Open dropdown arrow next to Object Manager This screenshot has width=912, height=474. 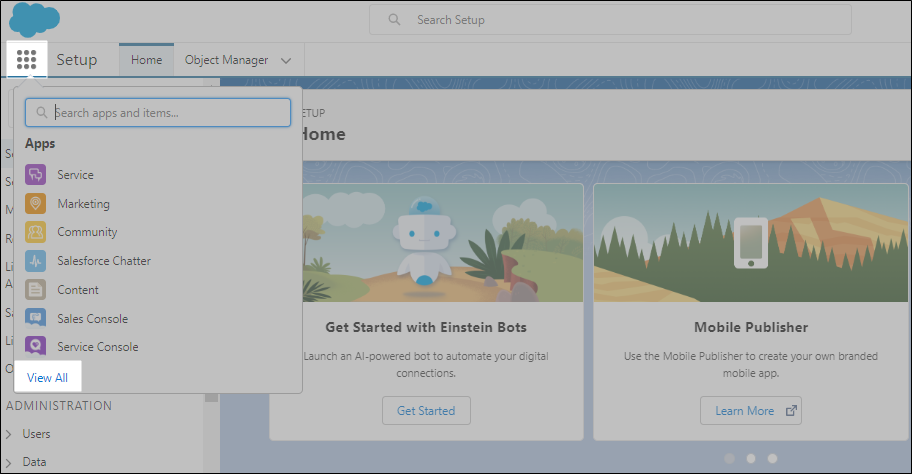click(286, 61)
